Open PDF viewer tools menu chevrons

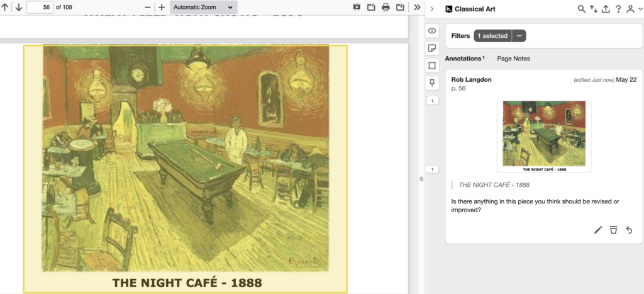pos(418,8)
